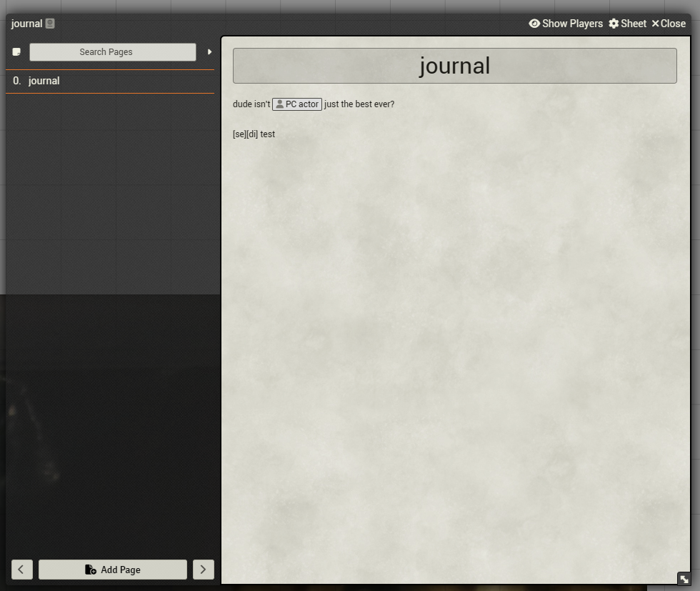Click the journal book icon in the title bar
The width and height of the screenshot is (700, 591).
49,24
